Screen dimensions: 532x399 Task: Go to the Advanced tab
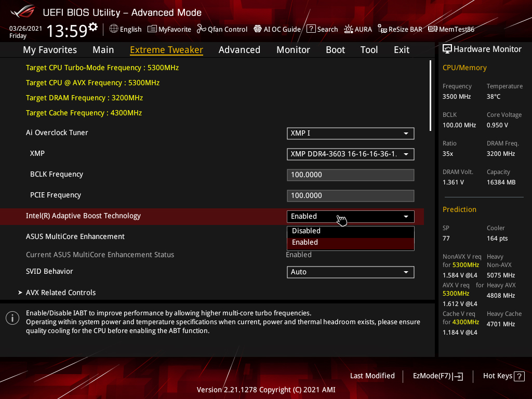pyautogui.click(x=240, y=50)
